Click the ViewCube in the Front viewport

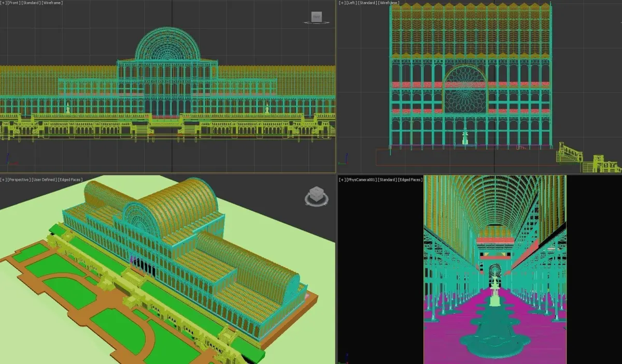click(x=316, y=17)
